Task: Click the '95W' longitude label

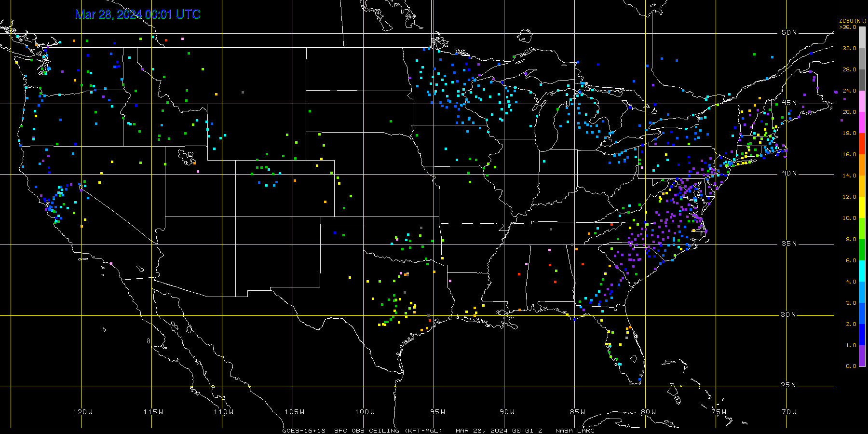Action: coord(438,412)
